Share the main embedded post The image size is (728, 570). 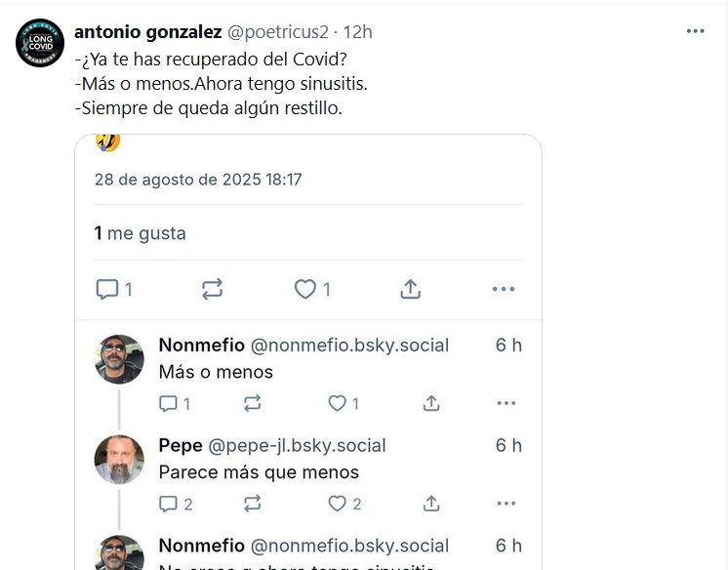(411, 289)
